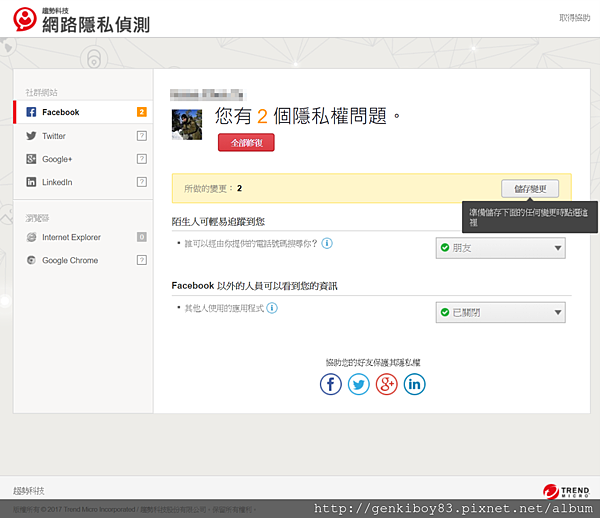This screenshot has height=518, width=600.
Task: Share via the Google+ circle icon
Action: click(386, 384)
